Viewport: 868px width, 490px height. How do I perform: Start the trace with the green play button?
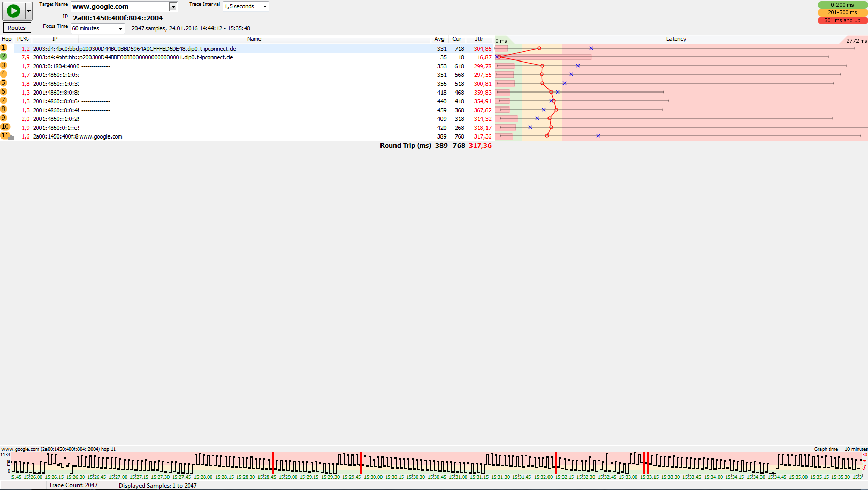pos(13,11)
